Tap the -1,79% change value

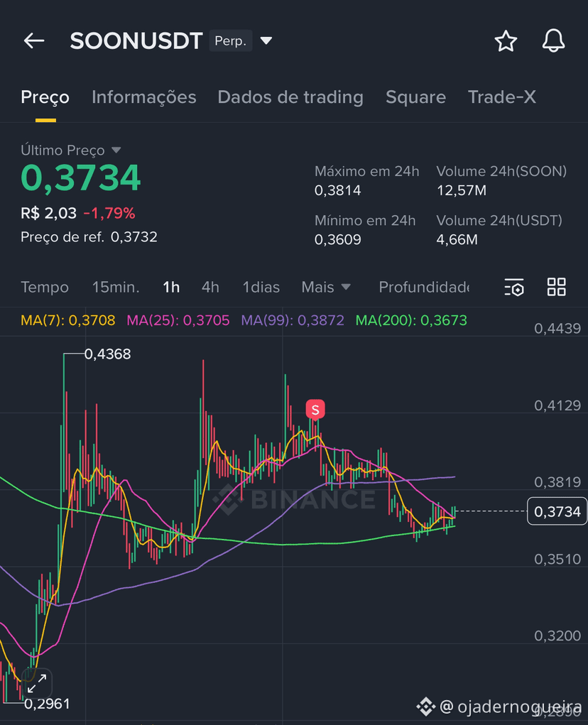click(x=109, y=213)
